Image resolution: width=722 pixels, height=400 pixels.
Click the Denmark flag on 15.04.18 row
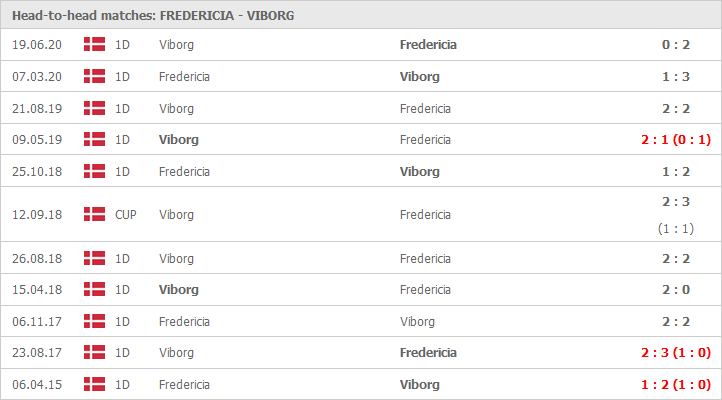(94, 289)
